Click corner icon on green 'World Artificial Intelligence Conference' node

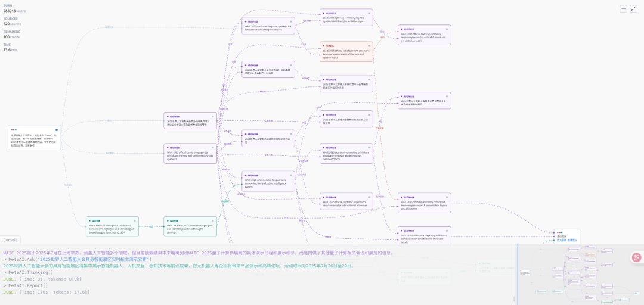coord(135,220)
